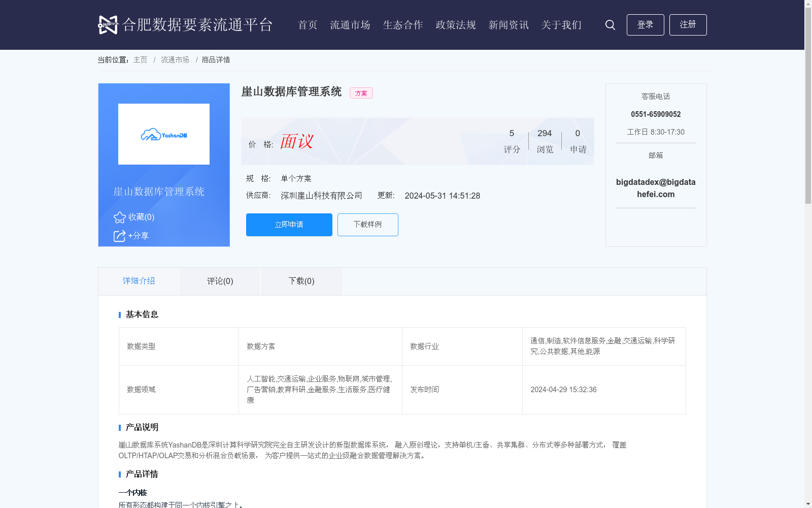Image resolution: width=812 pixels, height=508 pixels.
Task: Click the 下载样例 download sample button
Action: 368,225
